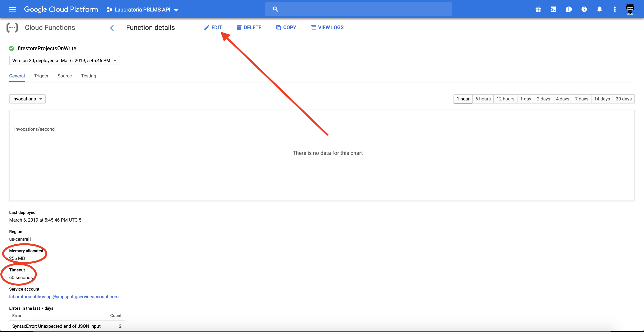
Task: Switch to the Trigger tab
Action: [x=41, y=76]
